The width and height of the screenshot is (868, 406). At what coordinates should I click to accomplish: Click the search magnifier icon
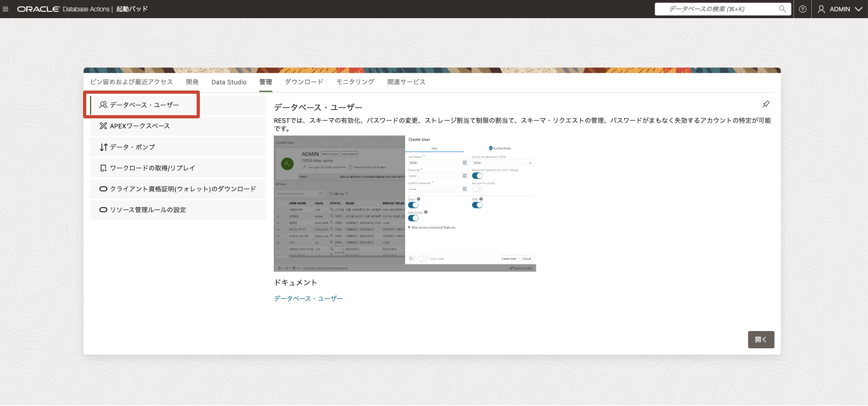point(782,9)
